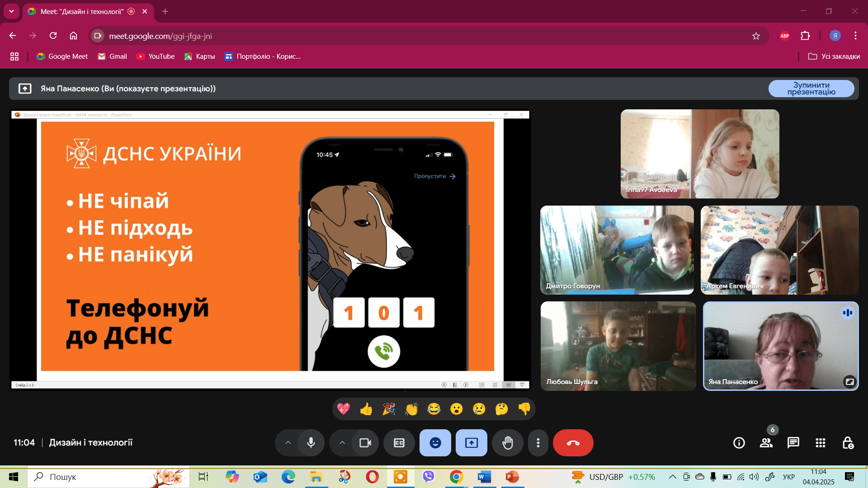This screenshot has width=868, height=488.
Task: Send the crying face reaction
Action: pyautogui.click(x=479, y=409)
